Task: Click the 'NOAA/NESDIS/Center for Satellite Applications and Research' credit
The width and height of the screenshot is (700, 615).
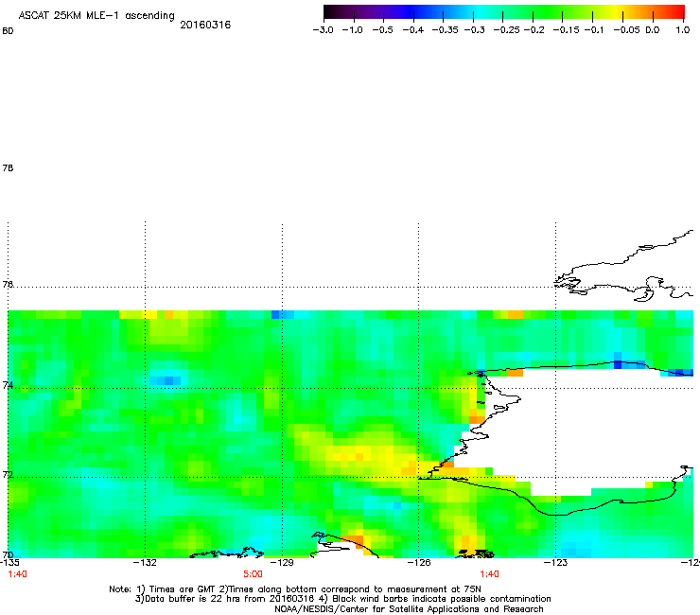Action: pos(409,609)
